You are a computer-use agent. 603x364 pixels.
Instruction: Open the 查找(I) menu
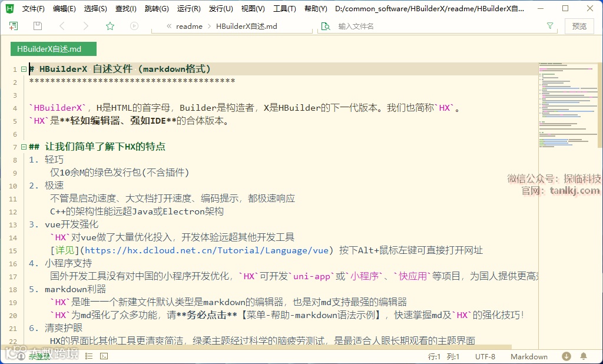coord(126,8)
